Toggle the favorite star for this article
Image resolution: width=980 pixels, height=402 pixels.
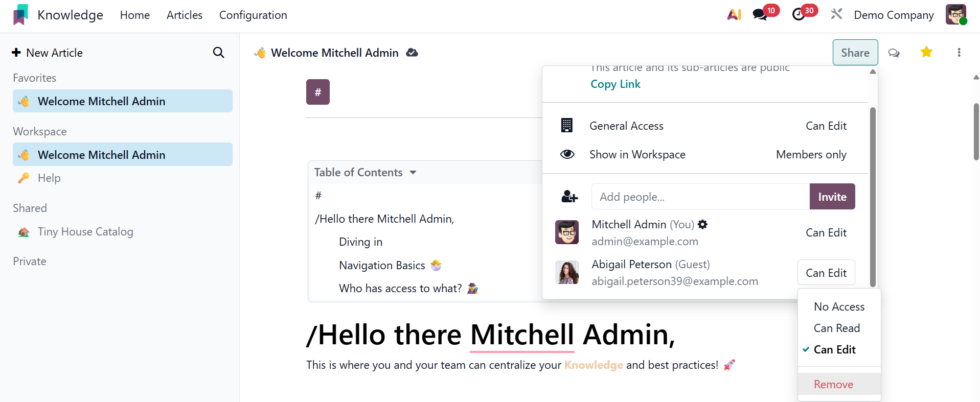[x=926, y=52]
